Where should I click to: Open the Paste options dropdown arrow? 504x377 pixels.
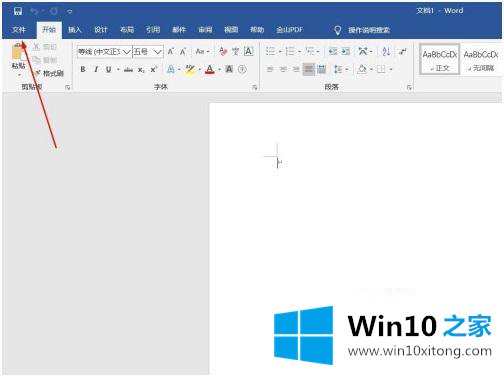point(19,75)
